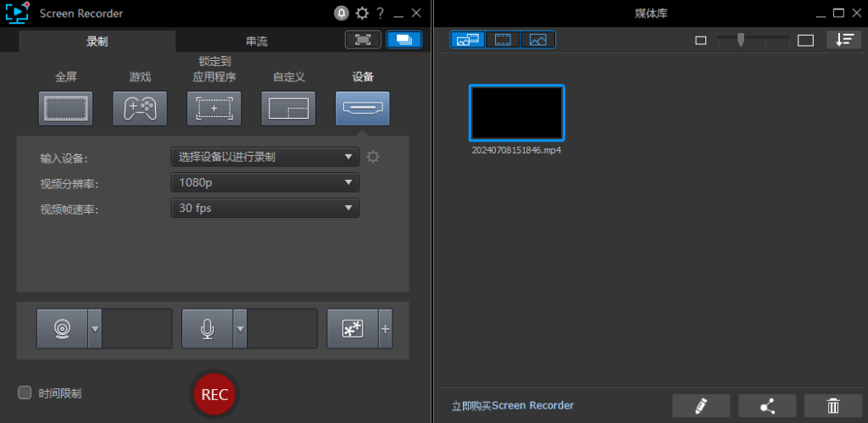Toggle the microphone button
This screenshot has width=868, height=423.
coord(208,329)
